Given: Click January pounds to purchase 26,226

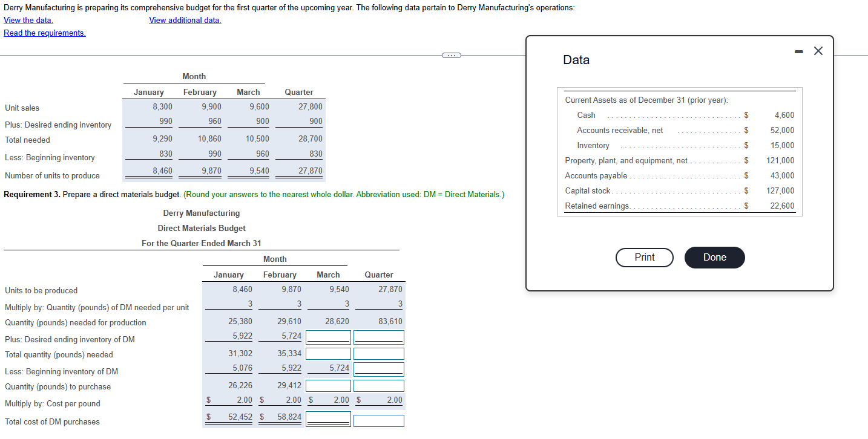Looking at the screenshot, I should (240, 385).
